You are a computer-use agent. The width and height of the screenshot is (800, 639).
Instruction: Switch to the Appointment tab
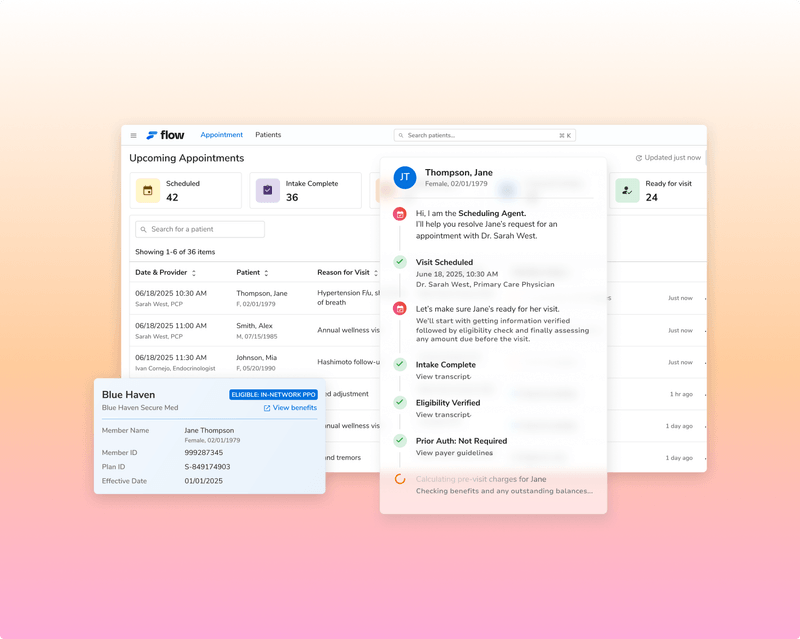pos(221,135)
